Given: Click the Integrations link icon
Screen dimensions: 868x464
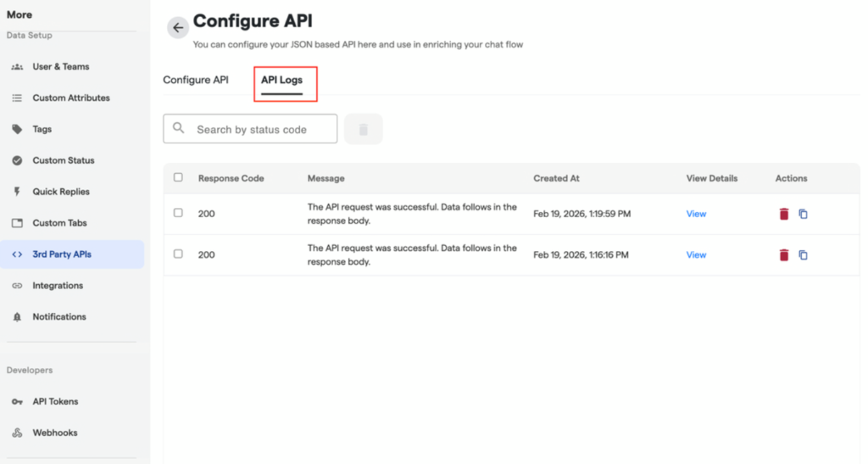Looking at the screenshot, I should point(17,286).
